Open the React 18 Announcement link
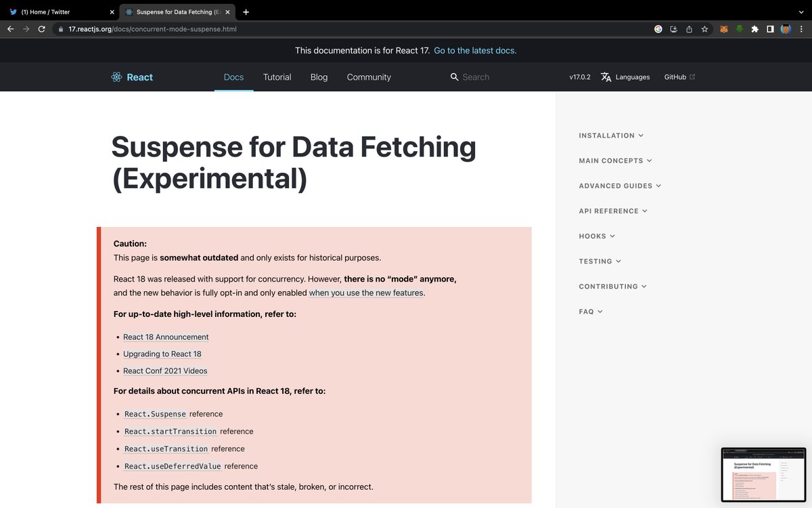Image resolution: width=812 pixels, height=508 pixels. 166,337
